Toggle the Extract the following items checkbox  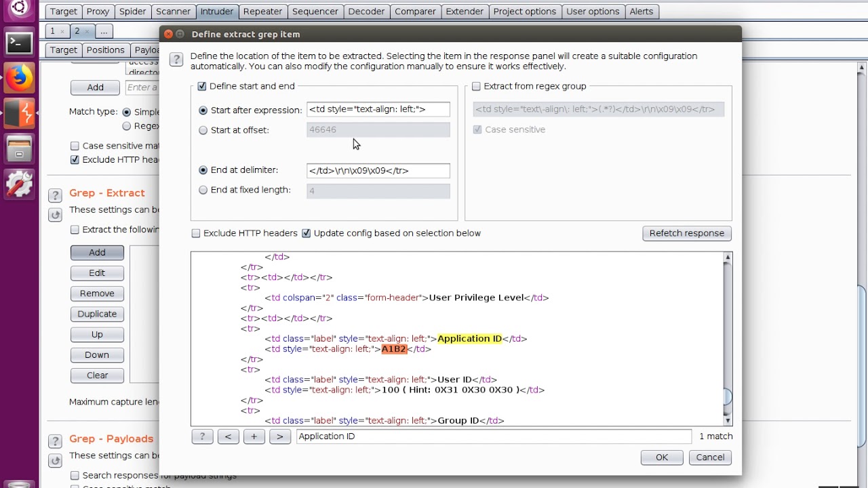tap(75, 230)
